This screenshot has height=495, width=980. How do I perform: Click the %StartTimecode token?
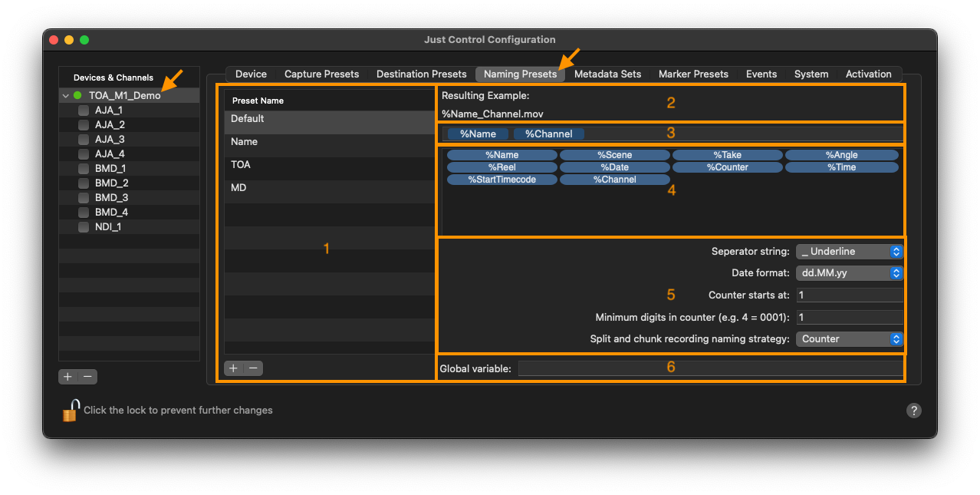coord(502,180)
